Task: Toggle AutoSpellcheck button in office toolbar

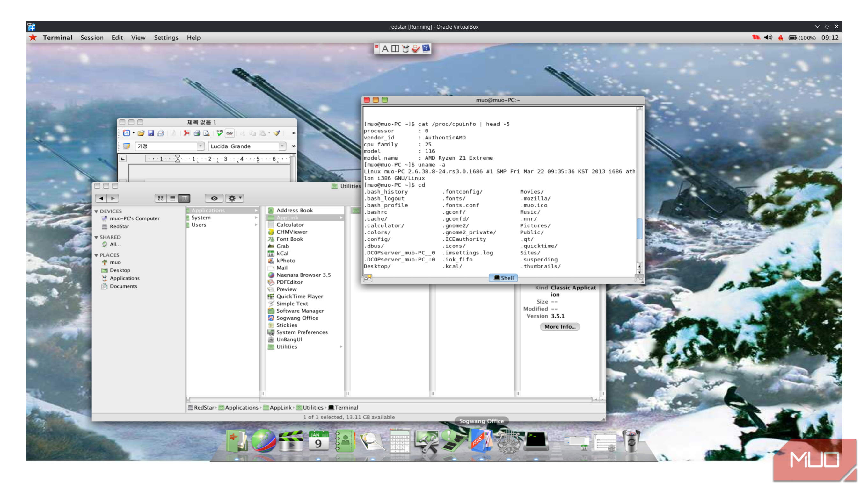Action: 230,133
